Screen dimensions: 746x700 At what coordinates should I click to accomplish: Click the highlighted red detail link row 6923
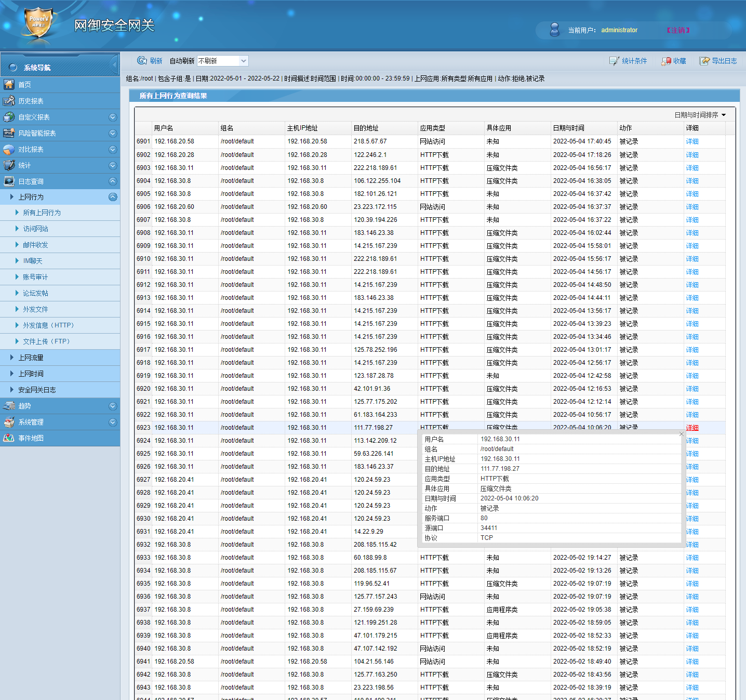tap(692, 428)
